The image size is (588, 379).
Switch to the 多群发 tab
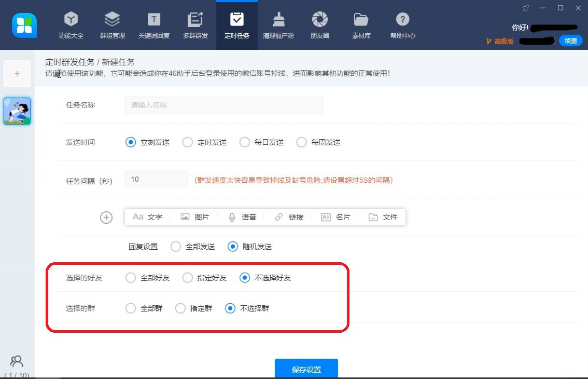195,25
